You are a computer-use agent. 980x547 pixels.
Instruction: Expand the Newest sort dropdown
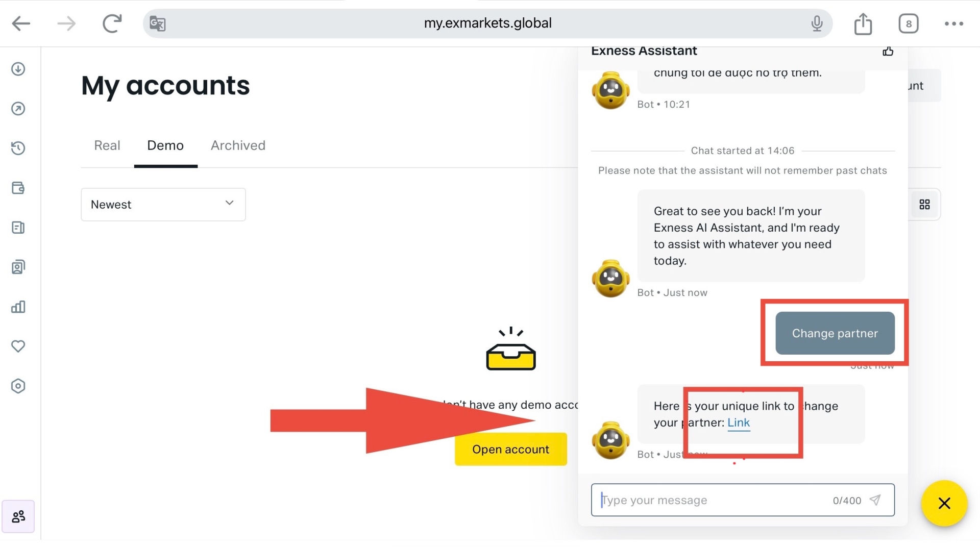coord(163,205)
